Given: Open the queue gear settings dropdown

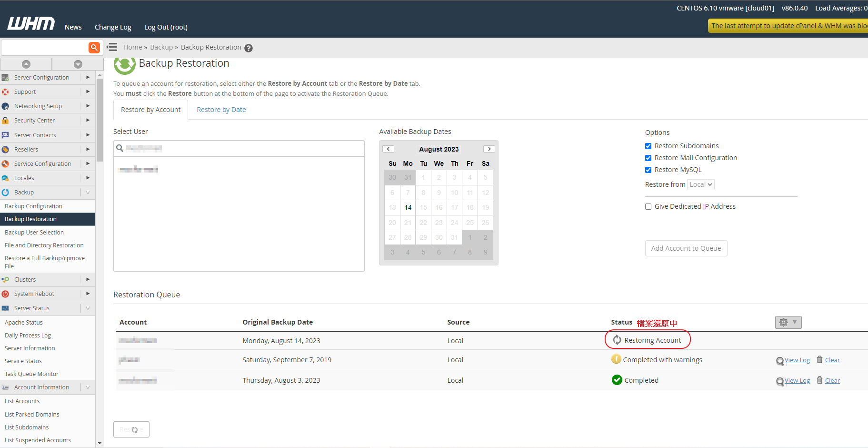Looking at the screenshot, I should coord(788,322).
